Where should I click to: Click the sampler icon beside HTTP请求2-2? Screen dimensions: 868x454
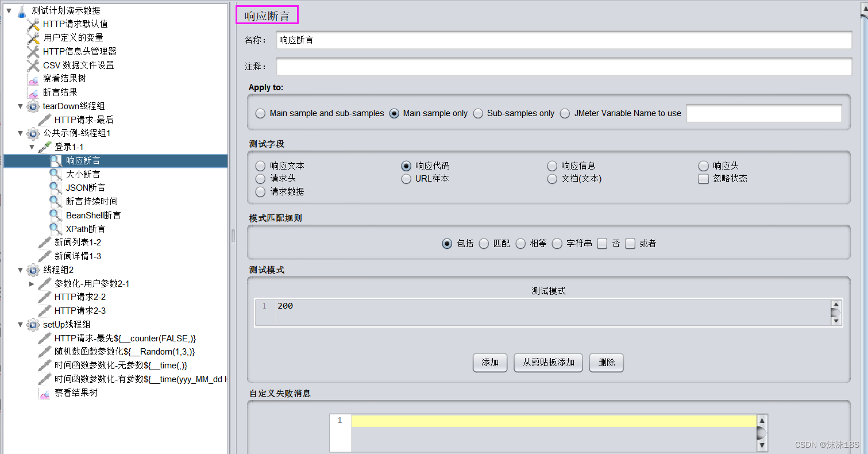coord(45,297)
